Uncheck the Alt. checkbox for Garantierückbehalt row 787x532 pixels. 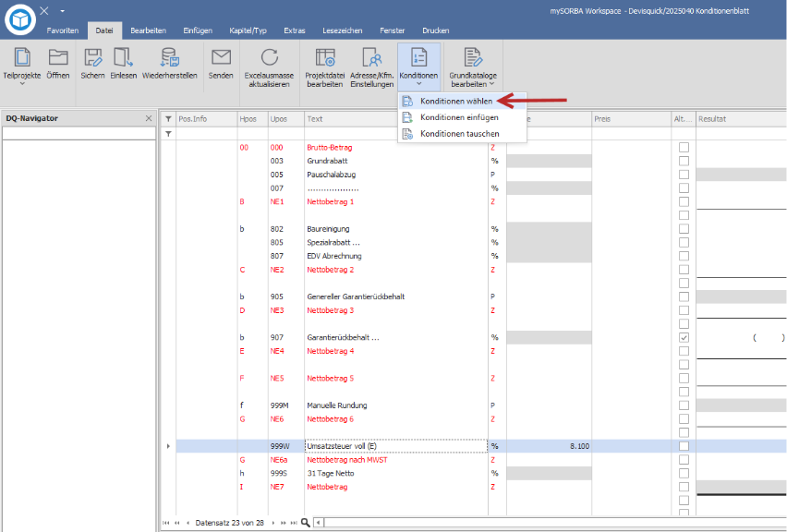684,337
